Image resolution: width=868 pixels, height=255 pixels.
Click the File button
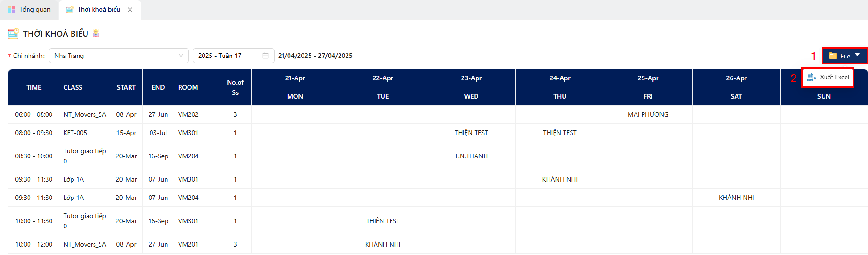pos(845,56)
